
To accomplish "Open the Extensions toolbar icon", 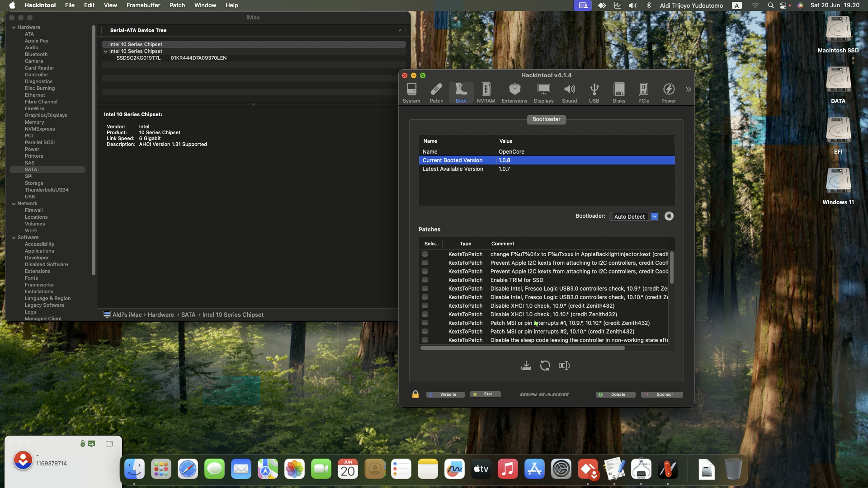I will 514,93.
